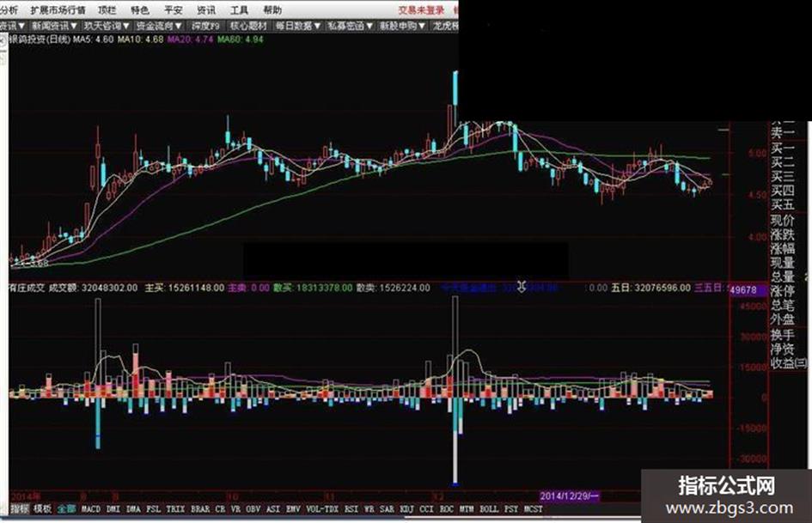
Task: Click 散买 18313378.00 value
Action: click(313, 288)
